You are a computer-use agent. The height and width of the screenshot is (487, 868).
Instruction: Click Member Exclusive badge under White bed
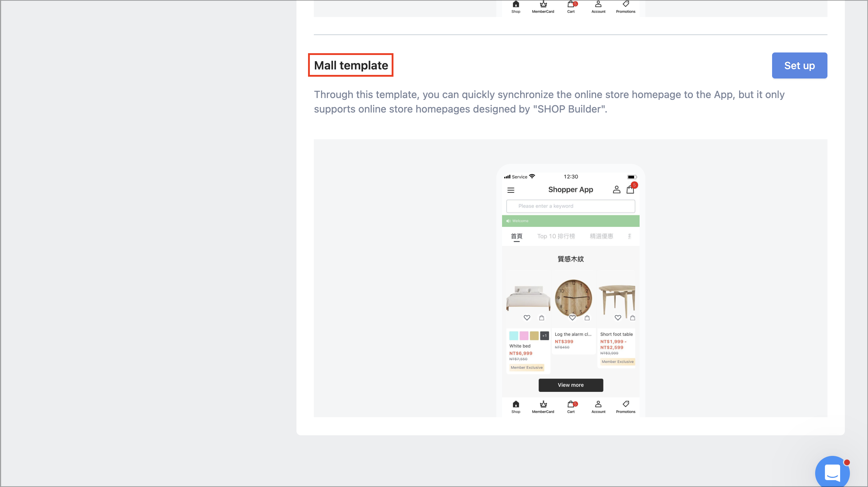click(x=527, y=368)
